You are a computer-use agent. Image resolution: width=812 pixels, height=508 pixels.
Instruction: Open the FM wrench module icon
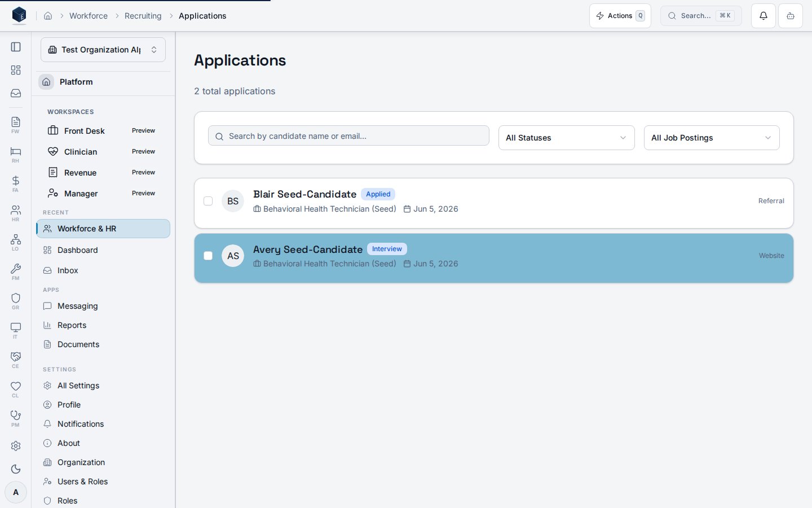16,271
